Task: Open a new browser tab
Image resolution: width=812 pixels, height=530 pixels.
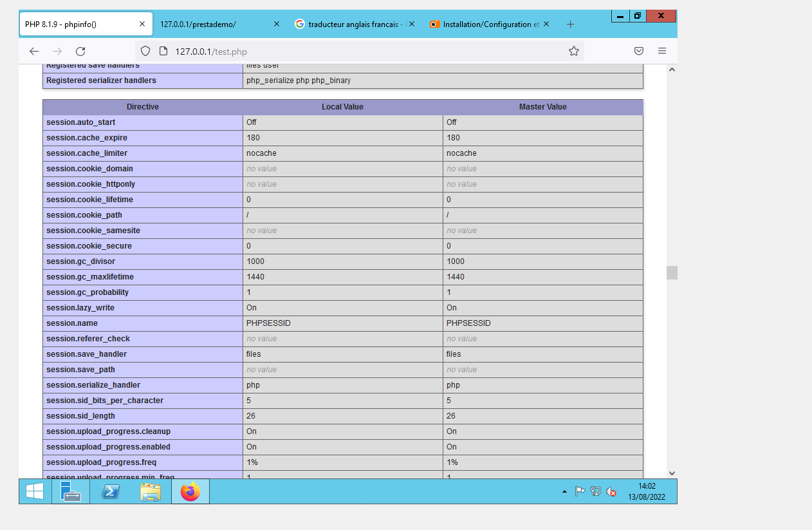Action: (570, 24)
